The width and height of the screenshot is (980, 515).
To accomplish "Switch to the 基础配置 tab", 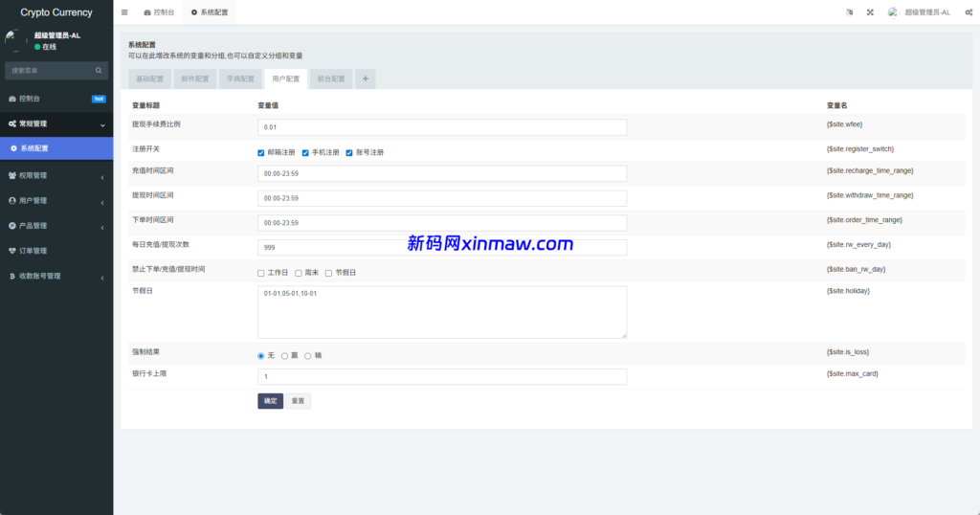I will coord(150,78).
